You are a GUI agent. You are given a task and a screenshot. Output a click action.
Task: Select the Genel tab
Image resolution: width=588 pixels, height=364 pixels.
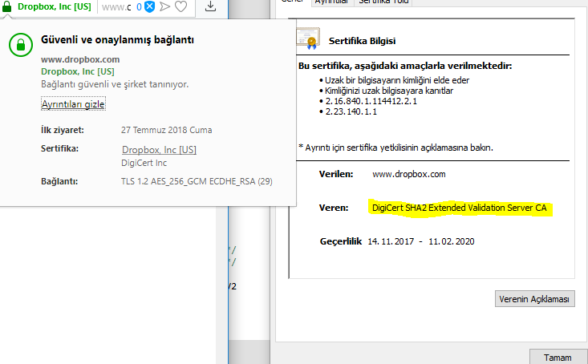tap(293, 2)
